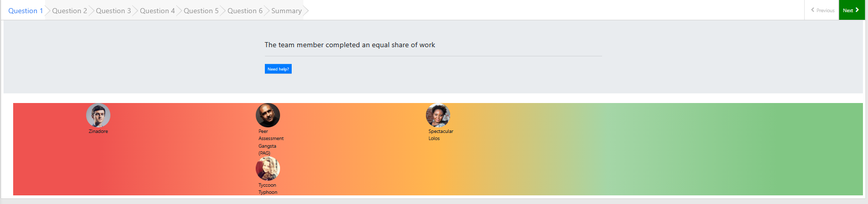Go to the Question 3 tab
Image resolution: width=868 pixels, height=204 pixels.
pos(113,11)
